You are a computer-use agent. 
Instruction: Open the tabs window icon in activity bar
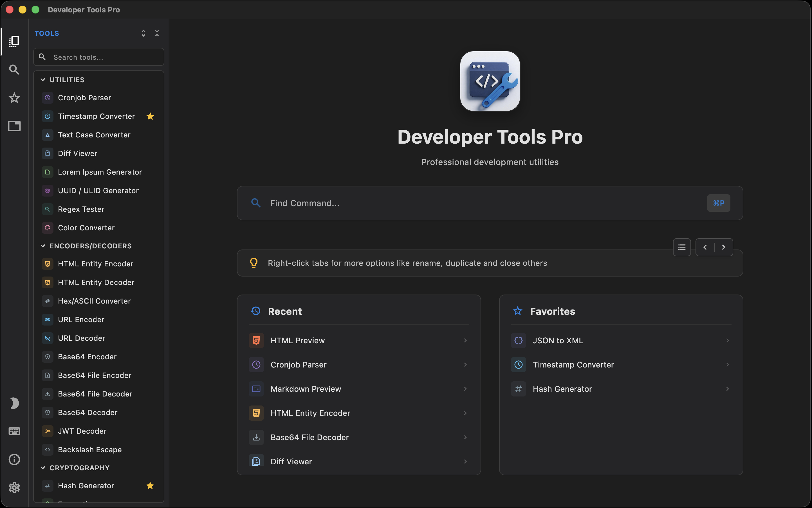click(x=14, y=126)
